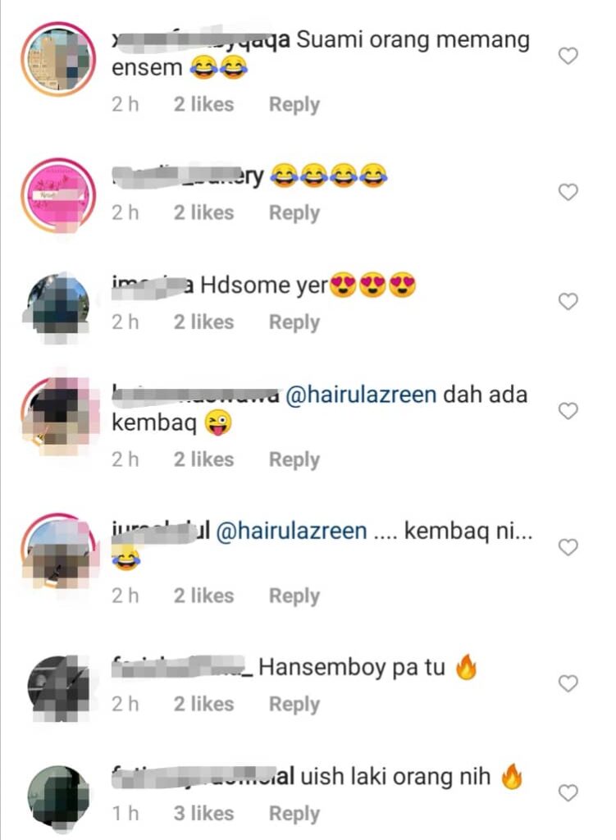Image resolution: width=616 pixels, height=840 pixels.
Task: Reply to the 'Hdsome yer' comment
Action: 294,322
